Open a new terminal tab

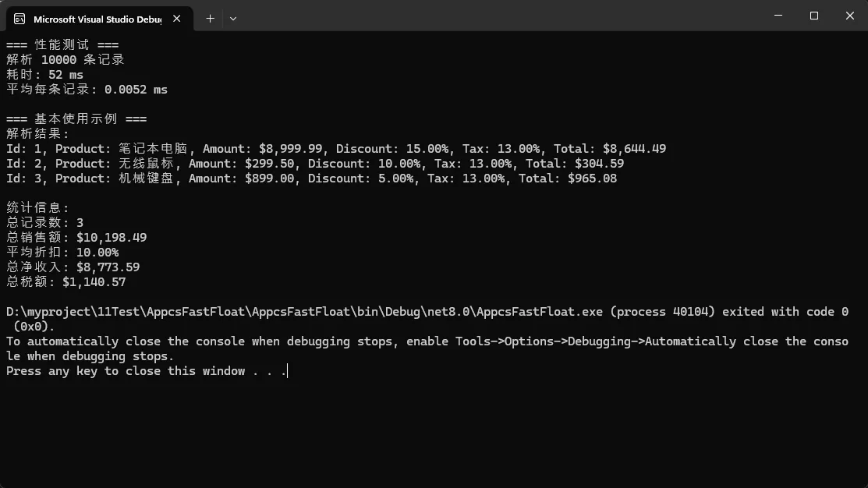pyautogui.click(x=210, y=18)
